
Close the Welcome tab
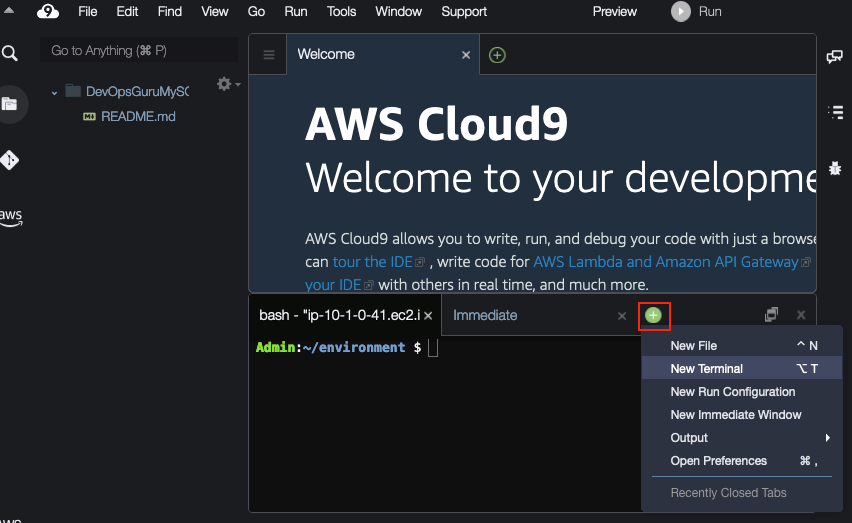466,55
